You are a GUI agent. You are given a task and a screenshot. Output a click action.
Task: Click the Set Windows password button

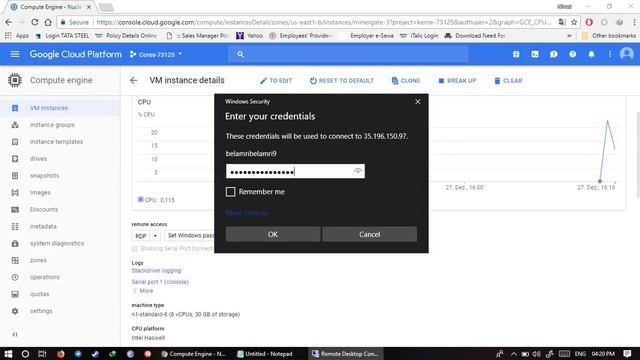[189, 236]
